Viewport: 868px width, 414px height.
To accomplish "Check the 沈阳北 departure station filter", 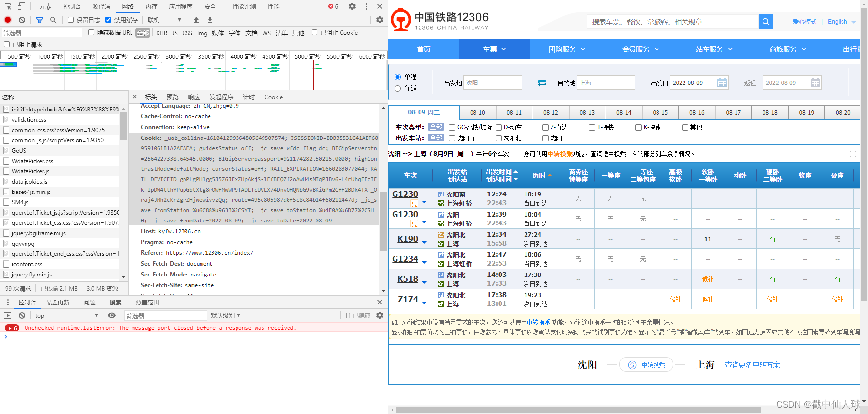I will 499,138.
